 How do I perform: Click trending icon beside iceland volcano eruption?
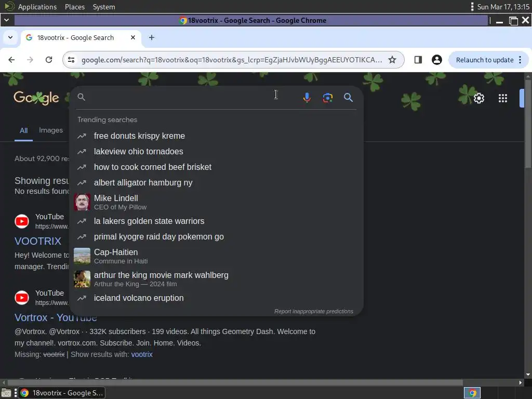tap(82, 298)
